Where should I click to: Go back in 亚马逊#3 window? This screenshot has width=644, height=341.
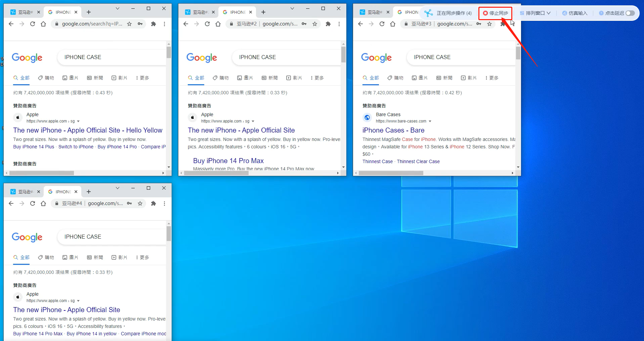click(x=360, y=24)
